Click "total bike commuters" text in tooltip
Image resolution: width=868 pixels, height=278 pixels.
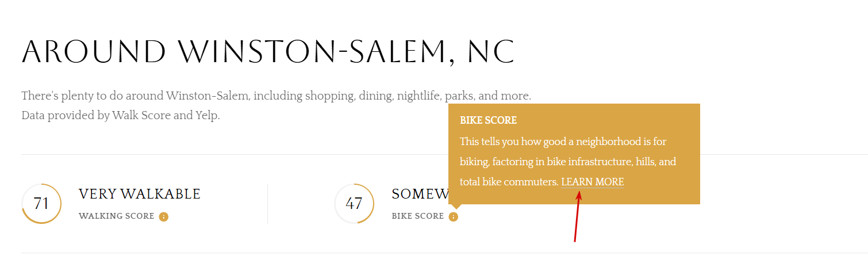(x=509, y=182)
